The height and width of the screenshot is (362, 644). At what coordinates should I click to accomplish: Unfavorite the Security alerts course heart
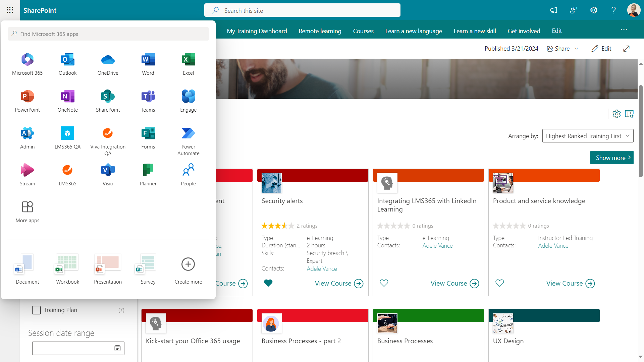click(x=268, y=283)
